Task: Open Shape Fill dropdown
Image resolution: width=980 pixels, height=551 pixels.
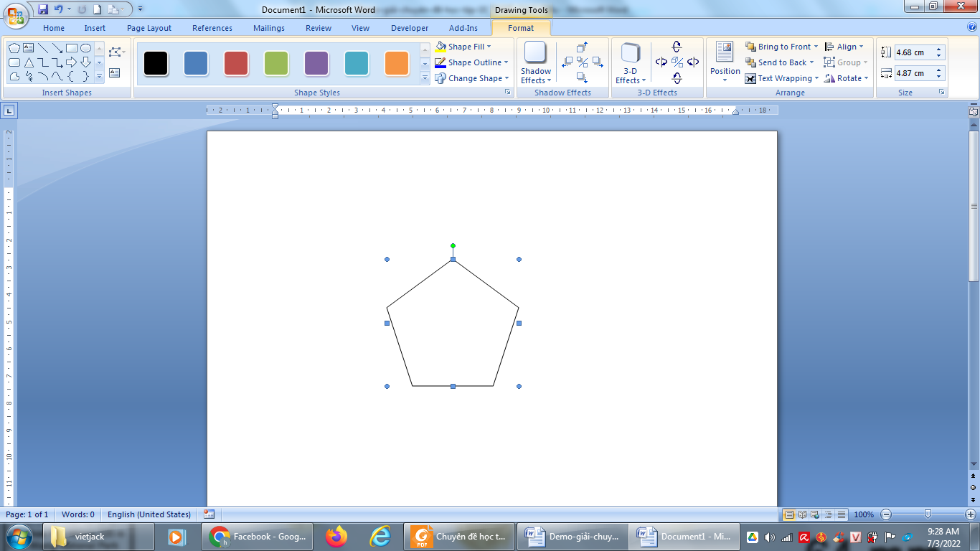Action: coord(463,47)
